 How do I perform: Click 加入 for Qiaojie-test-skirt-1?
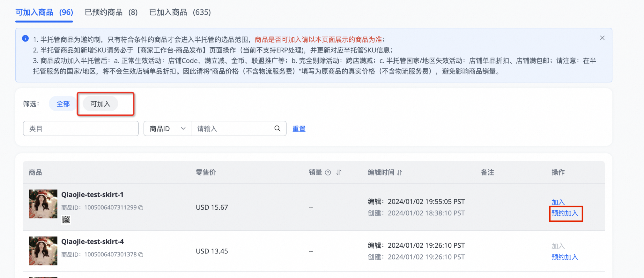tap(558, 202)
